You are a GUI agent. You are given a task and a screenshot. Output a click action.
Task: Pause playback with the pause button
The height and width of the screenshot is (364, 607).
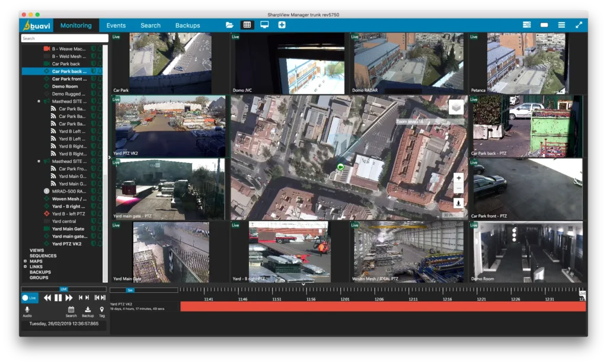(58, 298)
